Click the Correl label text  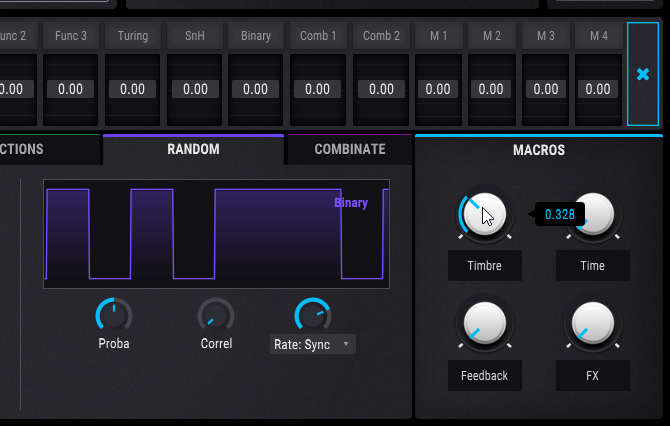tap(216, 344)
